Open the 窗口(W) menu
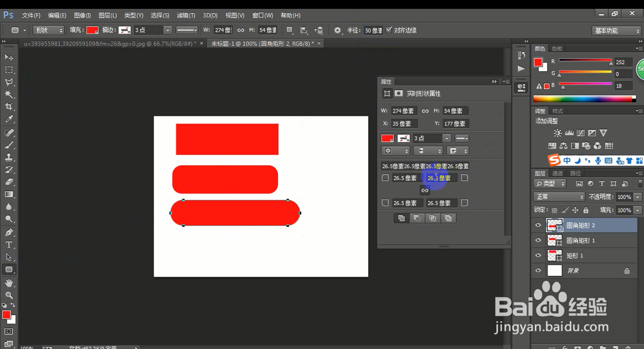 click(x=262, y=15)
